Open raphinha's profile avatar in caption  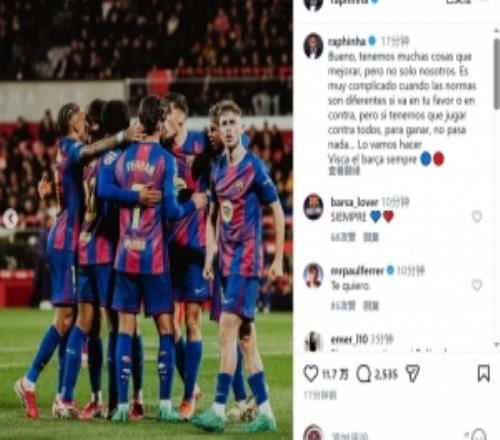pyautogui.click(x=313, y=46)
